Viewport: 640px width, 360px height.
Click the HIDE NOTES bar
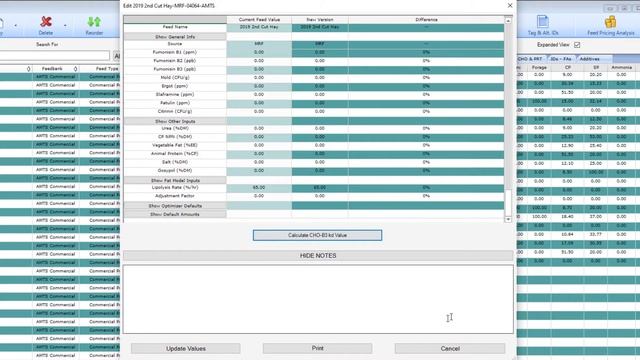[318, 256]
